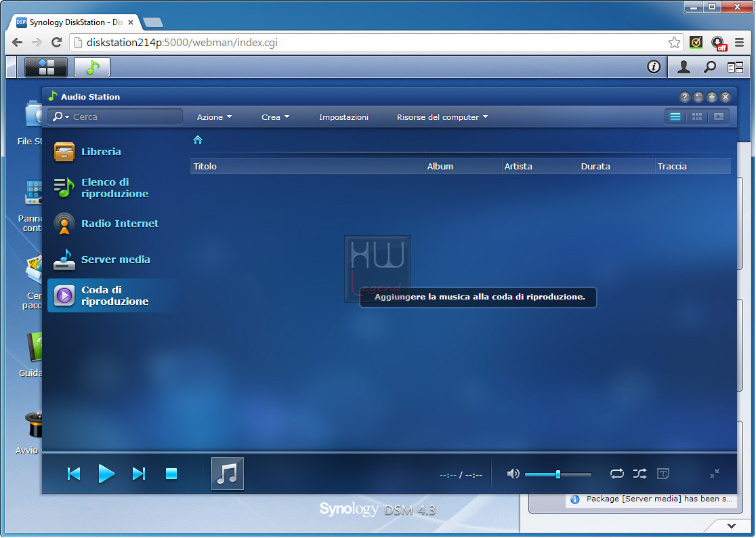The image size is (756, 538).
Task: Open the Chrome menu hamburger icon
Action: click(x=739, y=43)
